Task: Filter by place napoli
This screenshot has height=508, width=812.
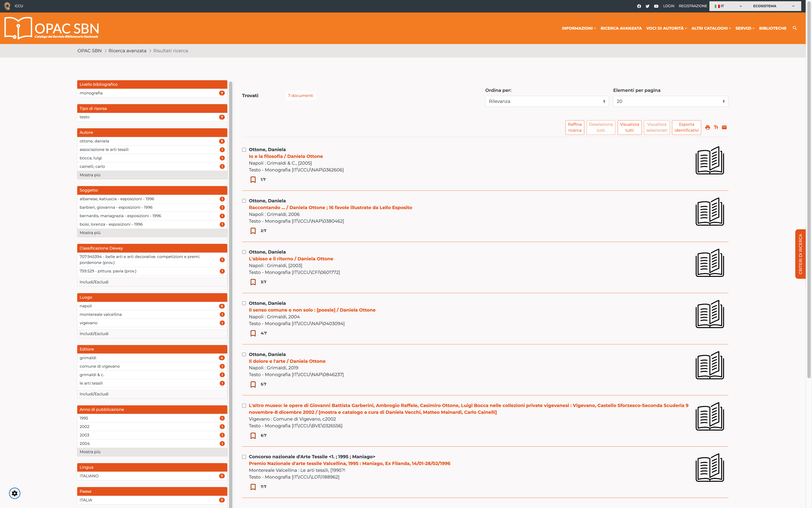Action: pyautogui.click(x=152, y=306)
